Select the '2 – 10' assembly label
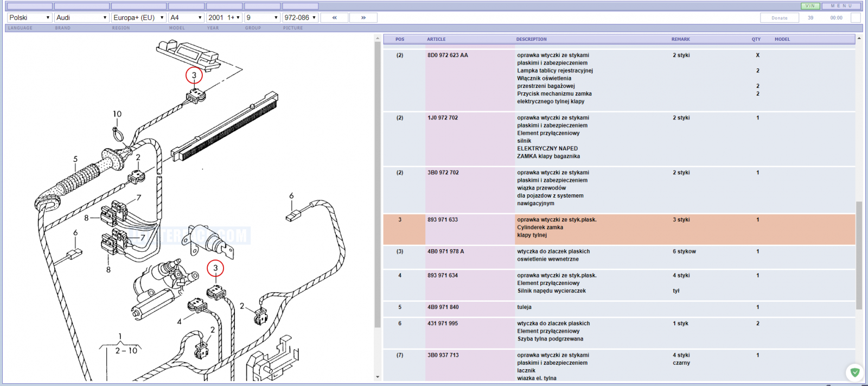The height and width of the screenshot is (386, 868). (x=126, y=351)
